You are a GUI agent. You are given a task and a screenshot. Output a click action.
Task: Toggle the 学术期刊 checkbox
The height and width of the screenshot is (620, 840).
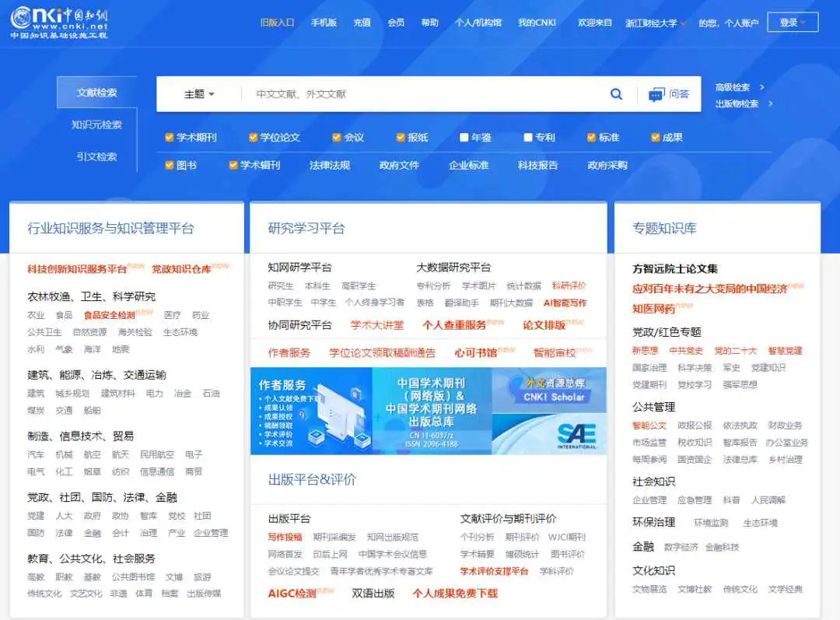(170, 138)
